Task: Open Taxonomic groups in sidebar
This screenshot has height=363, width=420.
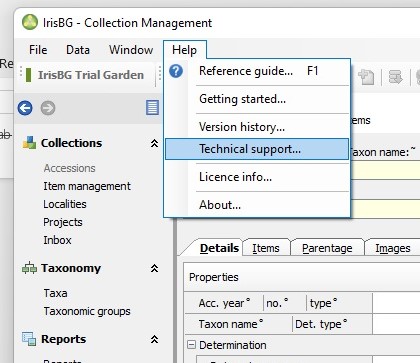Action: click(x=87, y=311)
